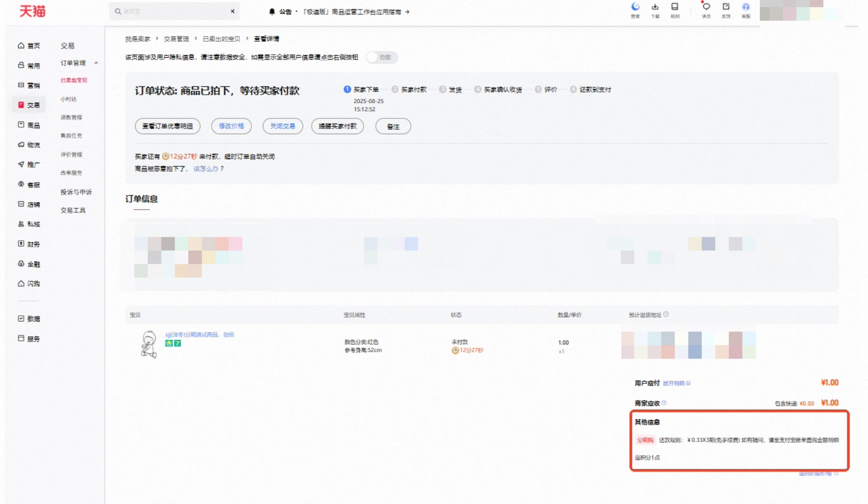
Task: Click the 该怎么办 help link
Action: [x=206, y=169]
